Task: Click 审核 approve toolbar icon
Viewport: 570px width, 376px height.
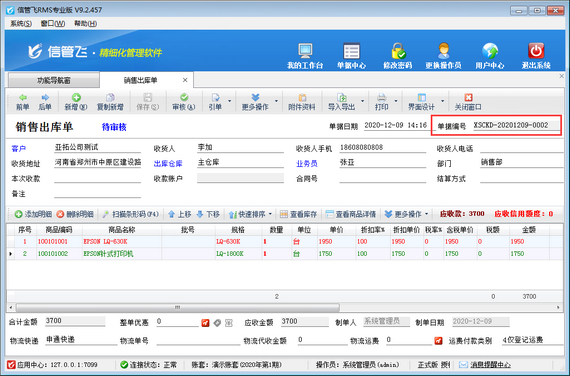Action: [x=184, y=97]
